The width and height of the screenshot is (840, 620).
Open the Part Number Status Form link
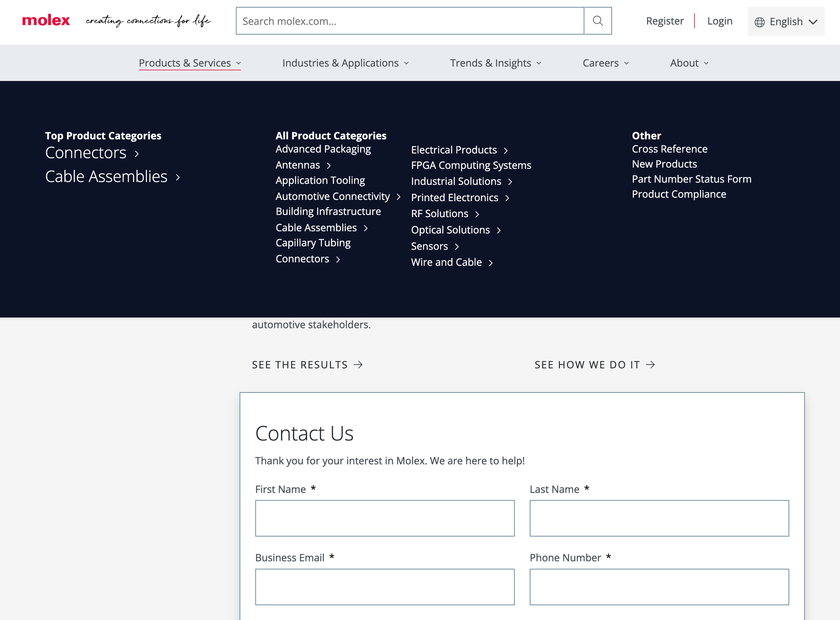coord(691,179)
